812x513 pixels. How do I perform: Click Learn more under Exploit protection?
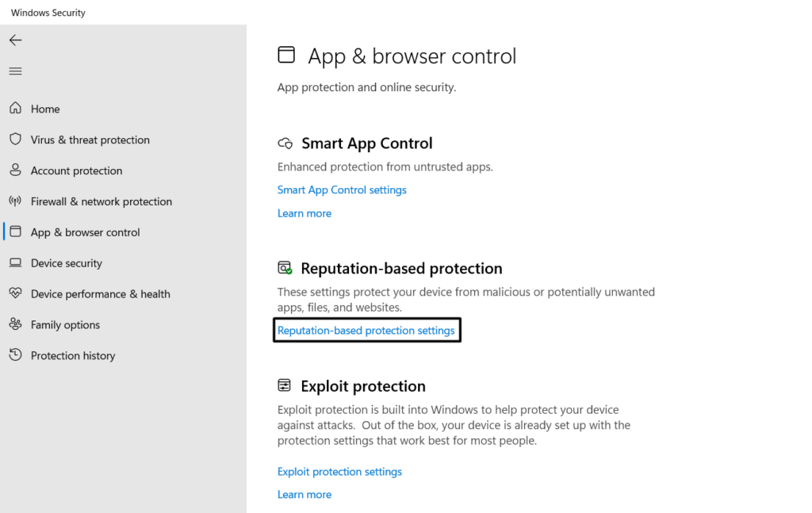304,495
